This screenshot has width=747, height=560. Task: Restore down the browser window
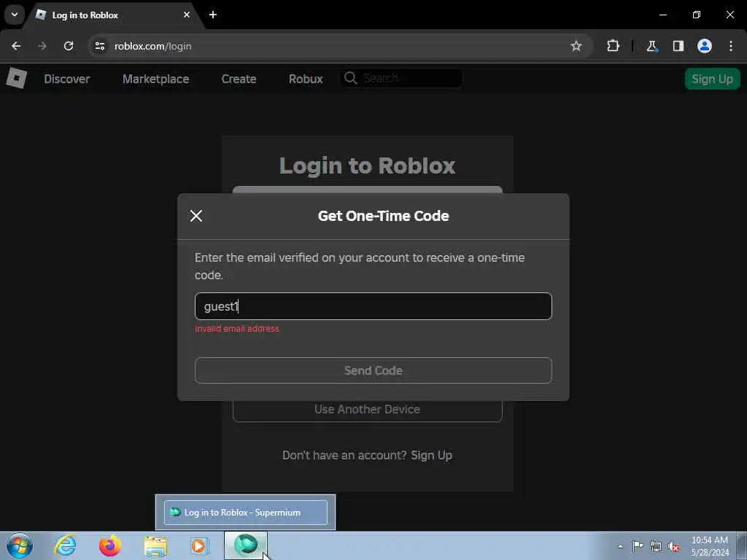(697, 15)
